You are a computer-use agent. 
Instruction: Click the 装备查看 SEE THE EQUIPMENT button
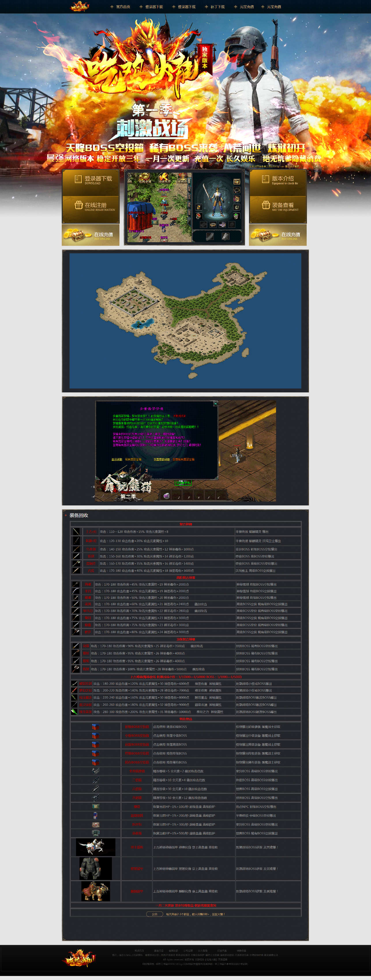click(278, 210)
